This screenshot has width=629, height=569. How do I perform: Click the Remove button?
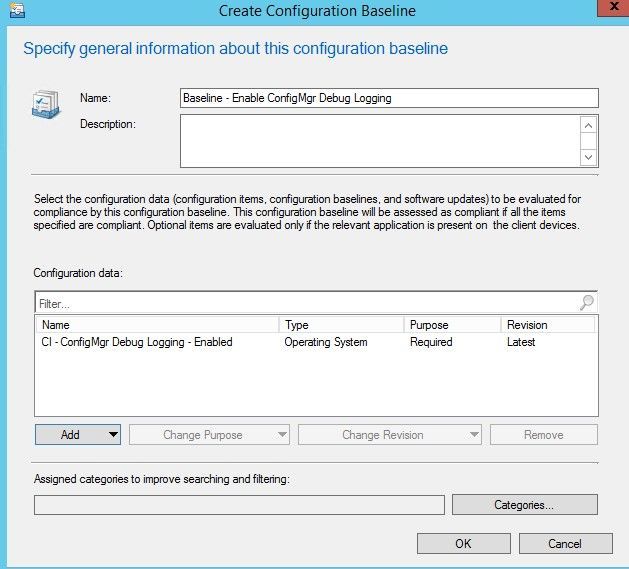544,435
